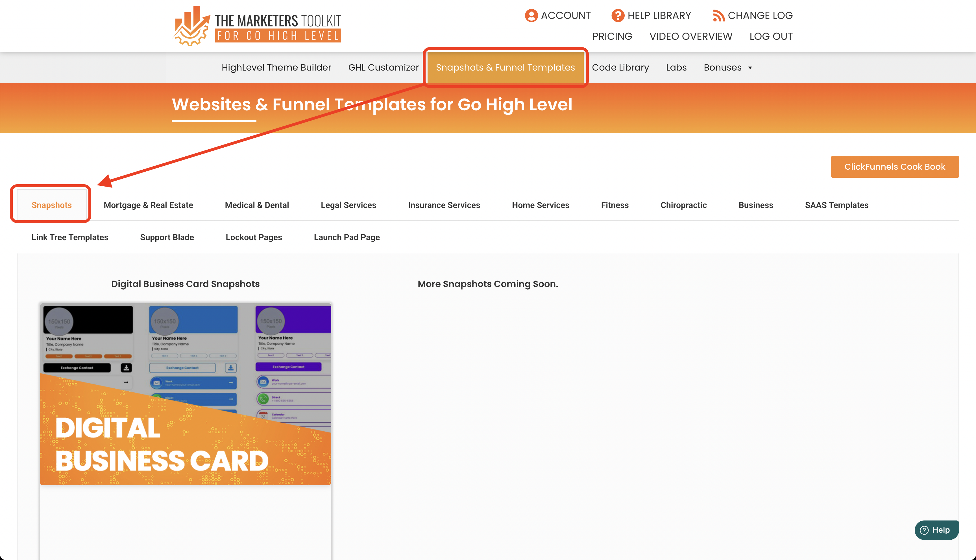Click More Snapshots Coming Soon text

[x=488, y=284]
